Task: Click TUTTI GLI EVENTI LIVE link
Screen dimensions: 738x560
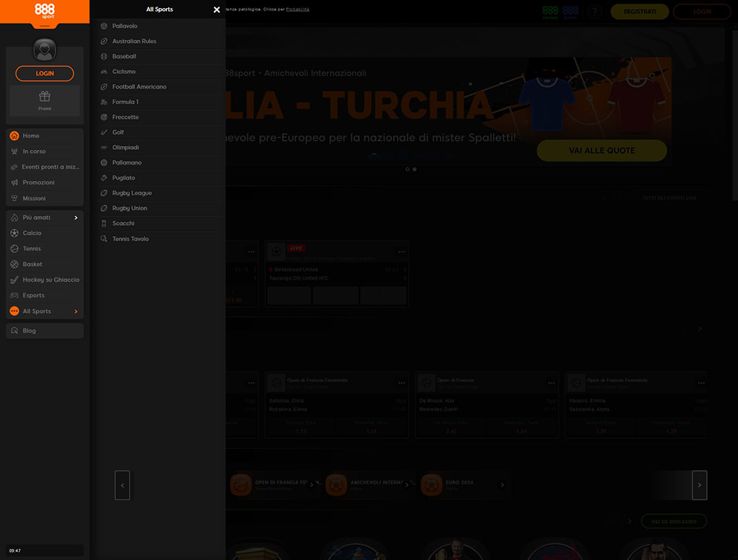Action: pyautogui.click(x=669, y=198)
